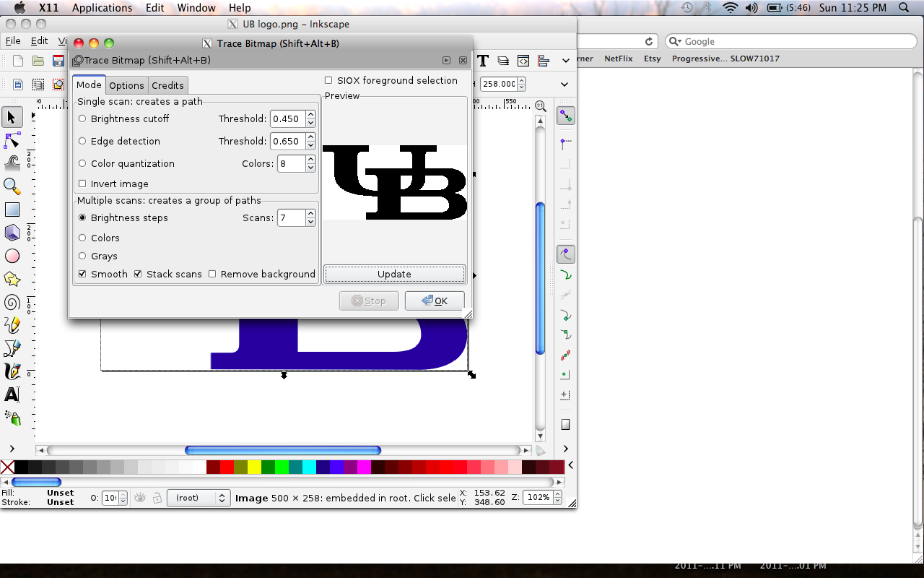Open the (root) layer dropdown
This screenshot has width=924, height=578.
click(199, 498)
